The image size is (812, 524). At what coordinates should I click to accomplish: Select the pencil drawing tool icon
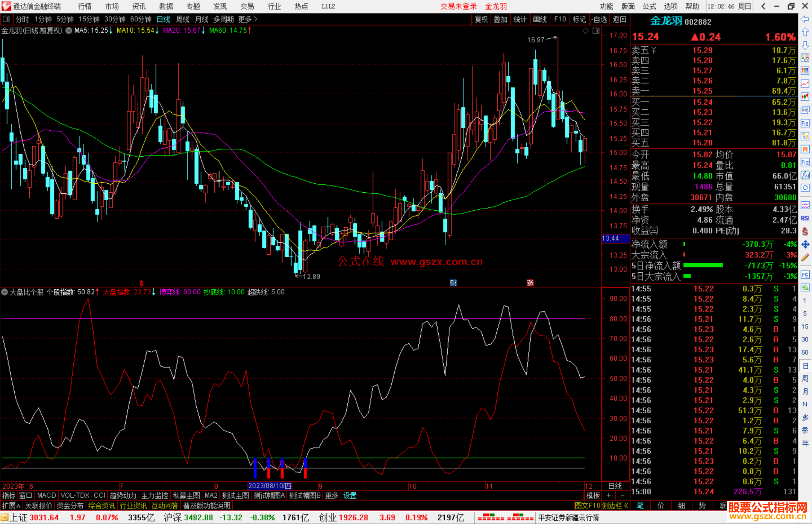click(x=805, y=258)
